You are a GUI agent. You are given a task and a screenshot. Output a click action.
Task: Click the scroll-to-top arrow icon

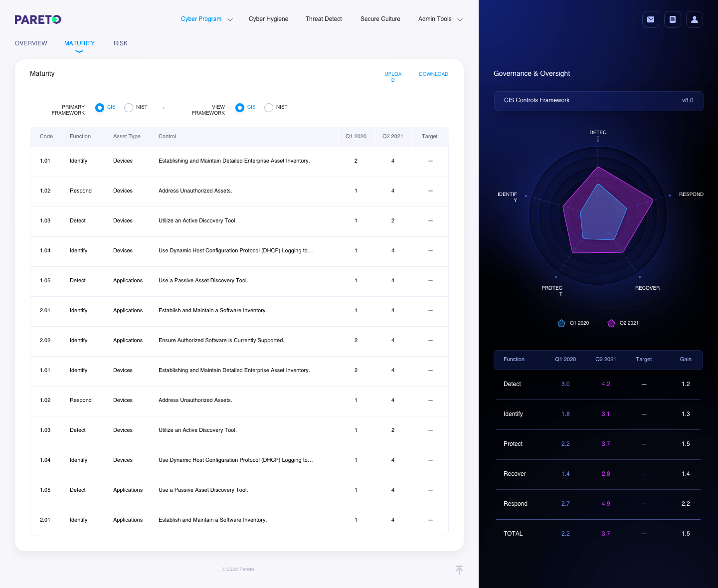click(x=459, y=570)
